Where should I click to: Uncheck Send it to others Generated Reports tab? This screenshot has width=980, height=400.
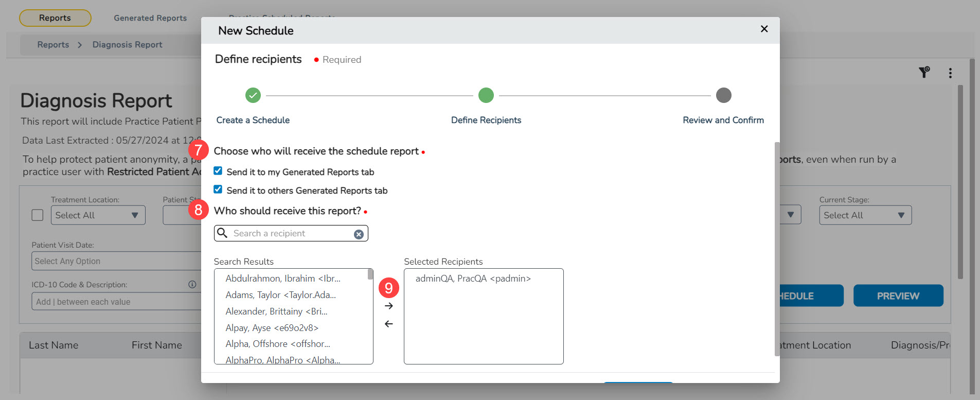point(218,189)
